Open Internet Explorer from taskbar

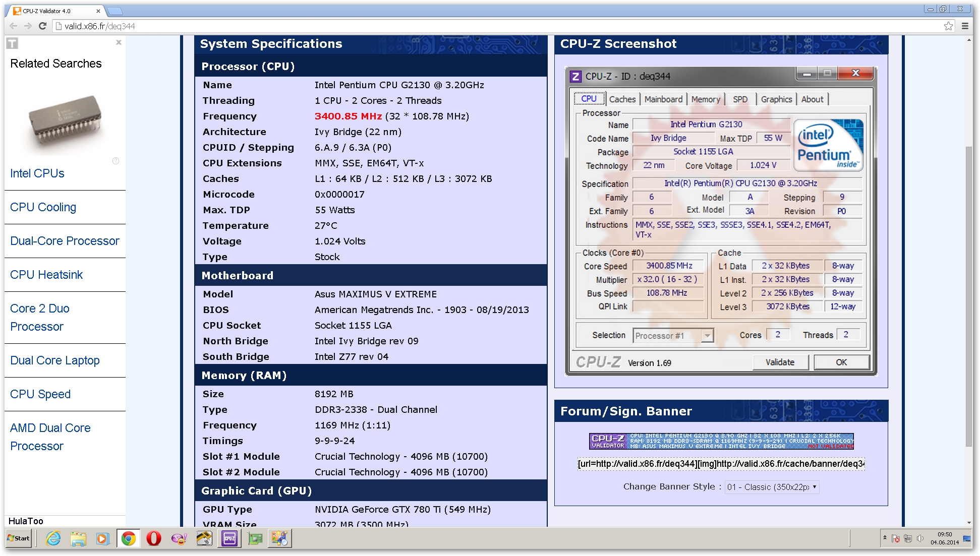(x=53, y=539)
